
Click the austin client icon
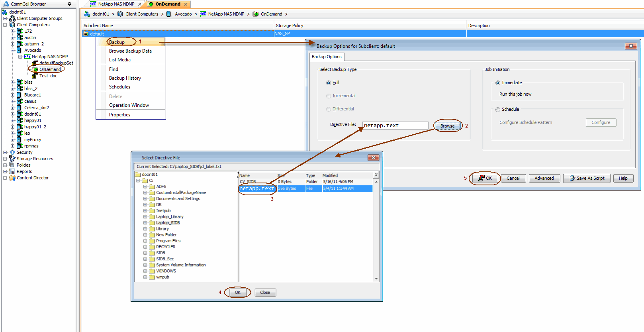[x=20, y=37]
